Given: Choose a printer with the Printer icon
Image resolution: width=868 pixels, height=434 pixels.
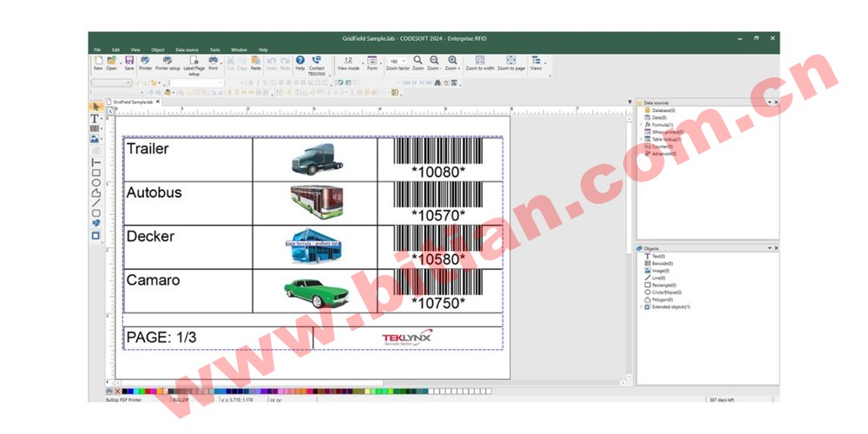Looking at the screenshot, I should pyautogui.click(x=145, y=63).
